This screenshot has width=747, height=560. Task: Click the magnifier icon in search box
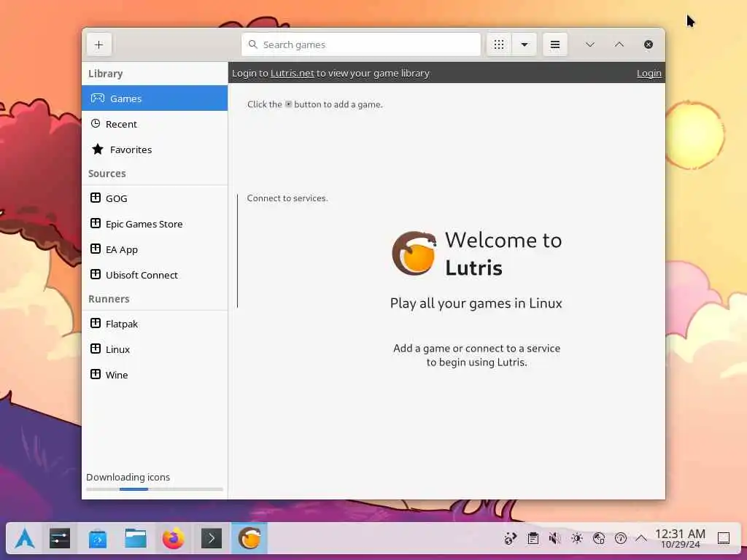pyautogui.click(x=253, y=44)
